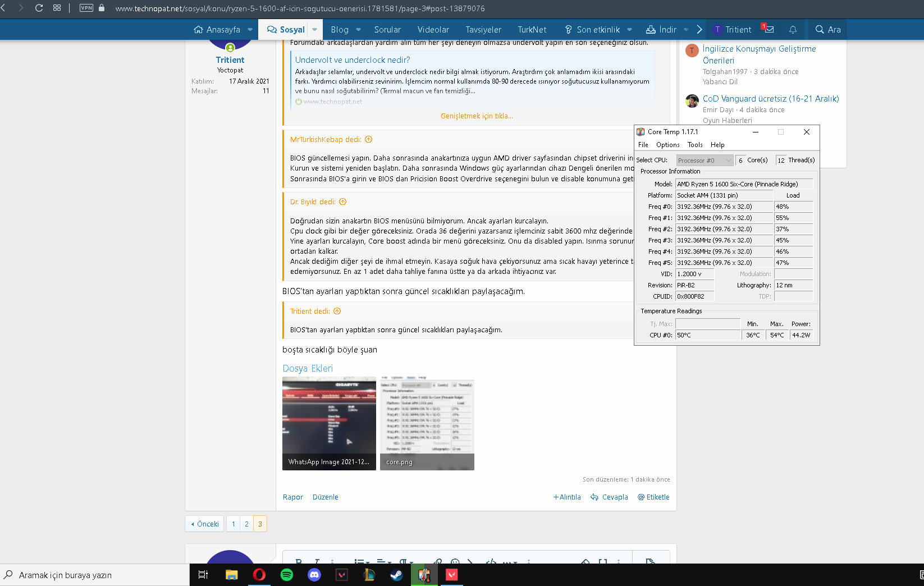Open Discord from the taskbar
Image resolution: width=924 pixels, height=586 pixels.
(314, 575)
